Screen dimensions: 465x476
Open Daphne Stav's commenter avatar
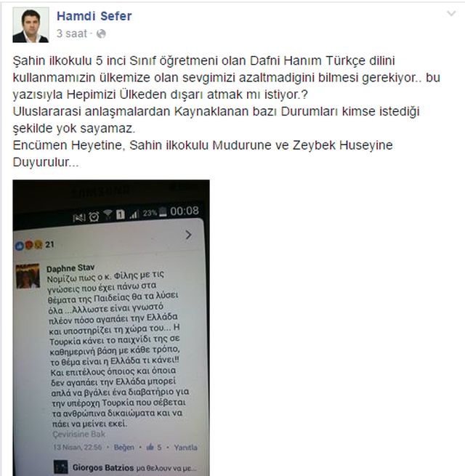pos(28,276)
